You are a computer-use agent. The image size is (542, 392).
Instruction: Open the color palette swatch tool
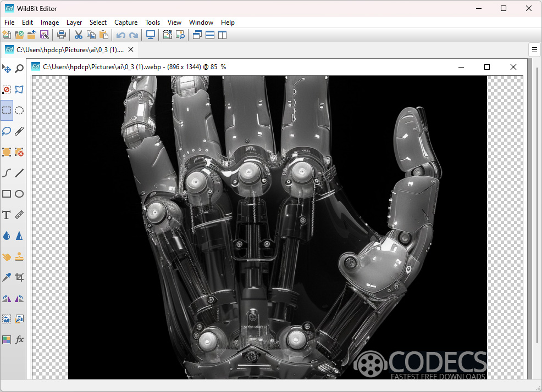(x=7, y=340)
